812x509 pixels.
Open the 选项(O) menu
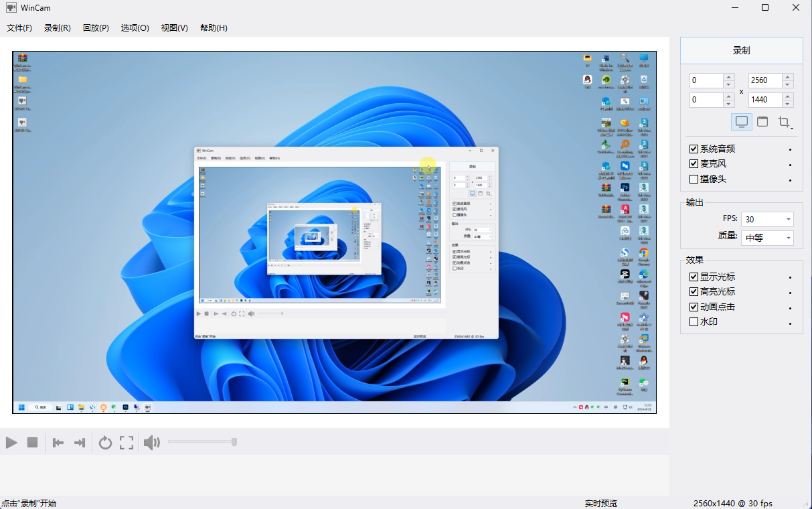click(135, 28)
